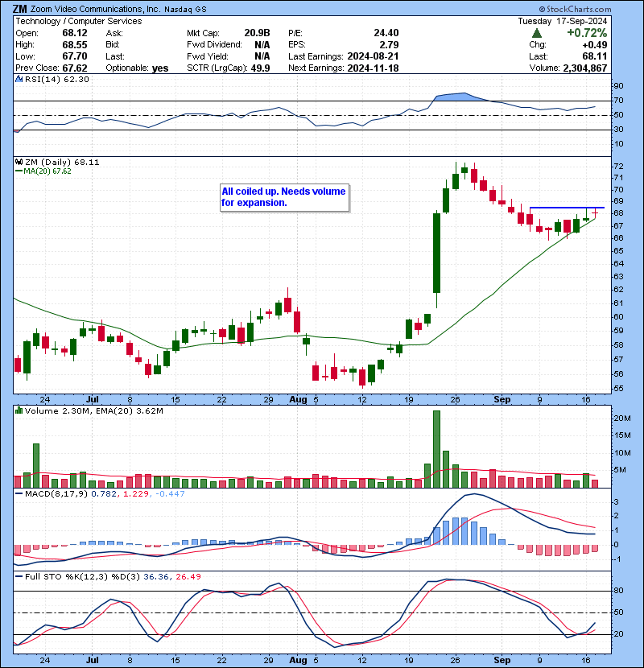Click the date Tuesday 17-Sep-2024
This screenshot has height=668, width=644.
point(562,21)
